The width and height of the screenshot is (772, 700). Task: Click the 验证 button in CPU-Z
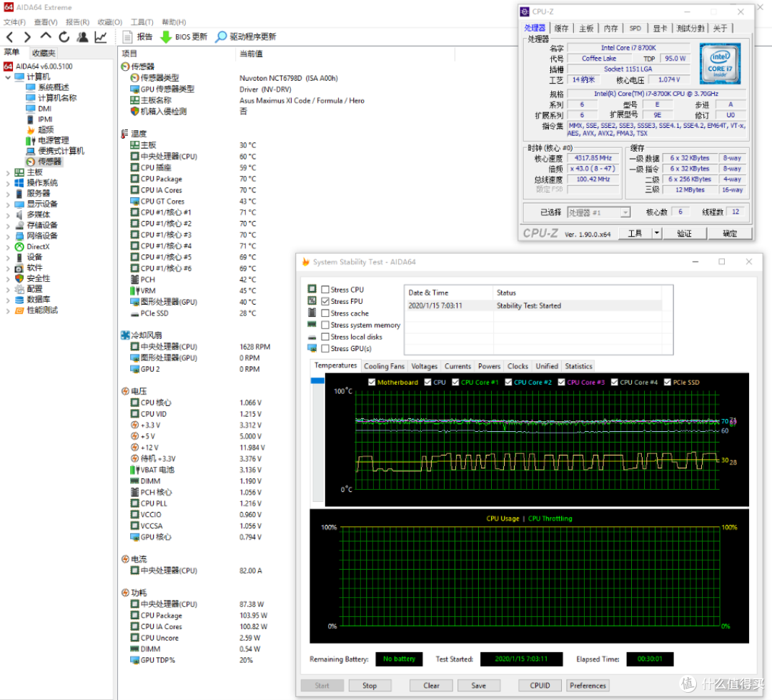point(684,234)
